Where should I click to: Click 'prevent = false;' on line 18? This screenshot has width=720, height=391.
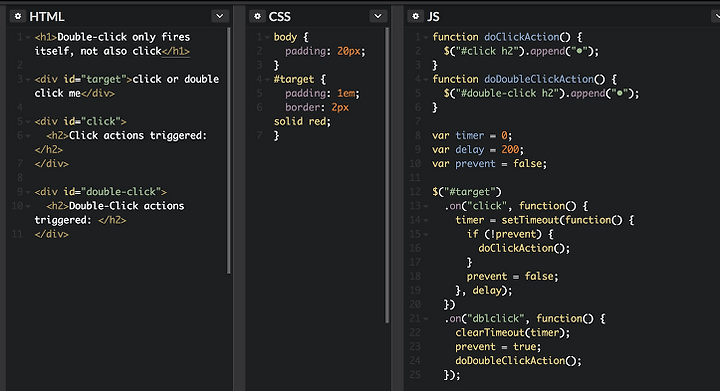(512, 276)
